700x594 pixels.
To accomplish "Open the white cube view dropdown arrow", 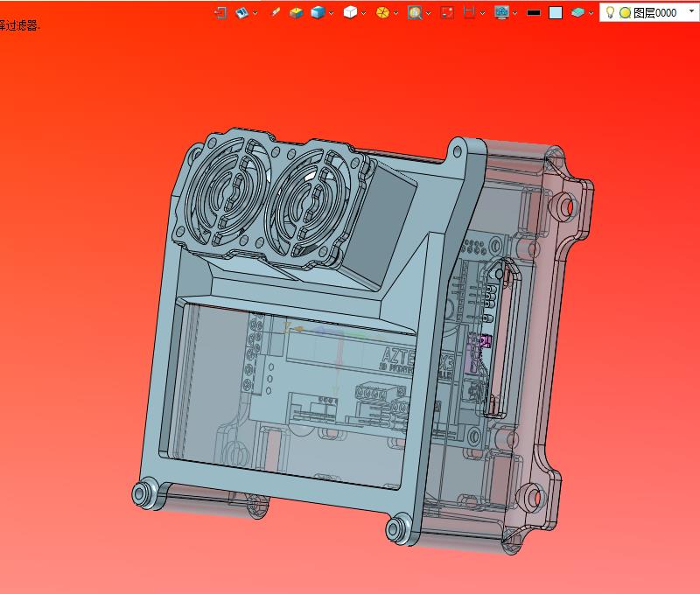I will (x=363, y=13).
